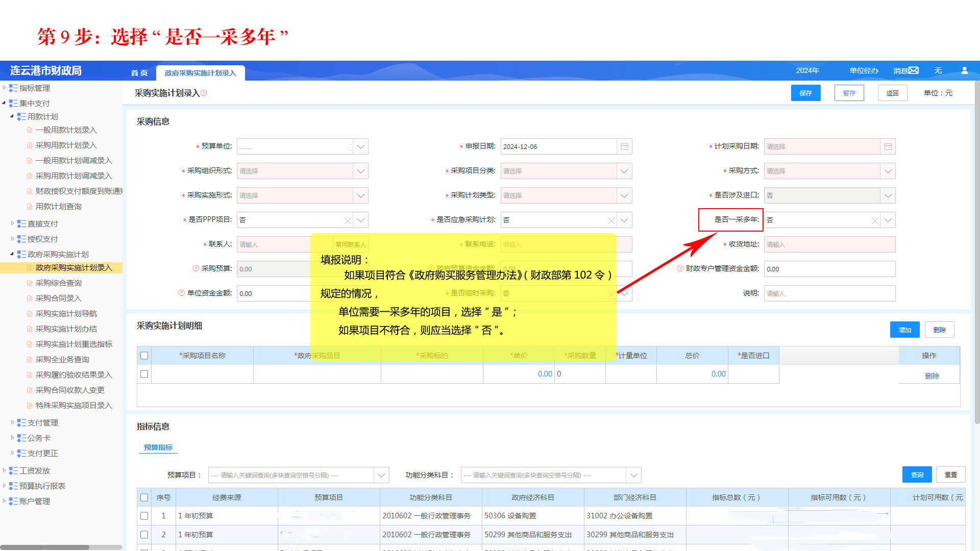Click the 授权支付 folder icon
980x551 pixels.
pos(21,239)
